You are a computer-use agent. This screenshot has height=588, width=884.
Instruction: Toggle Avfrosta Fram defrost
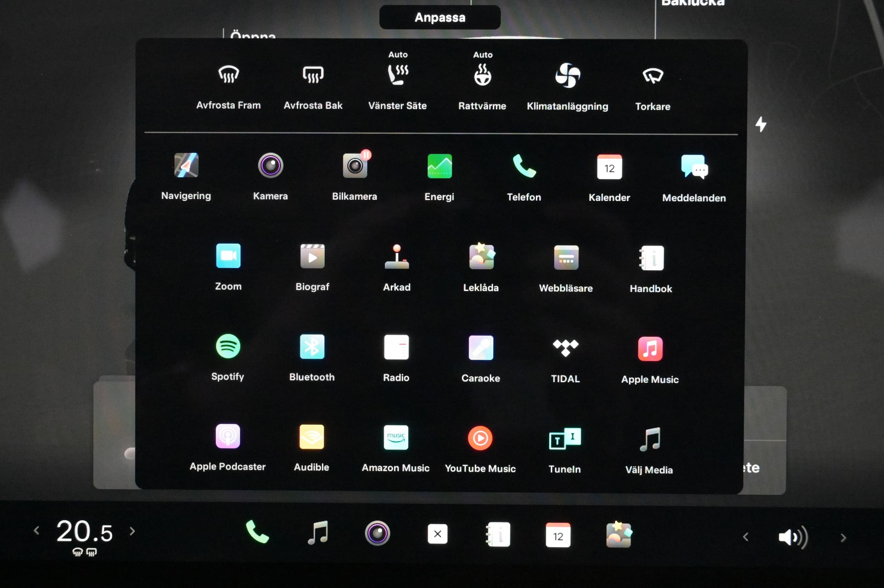(229, 74)
